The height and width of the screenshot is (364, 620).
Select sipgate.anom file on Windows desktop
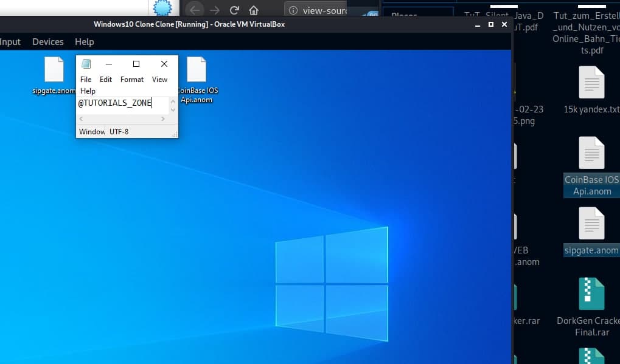[54, 70]
